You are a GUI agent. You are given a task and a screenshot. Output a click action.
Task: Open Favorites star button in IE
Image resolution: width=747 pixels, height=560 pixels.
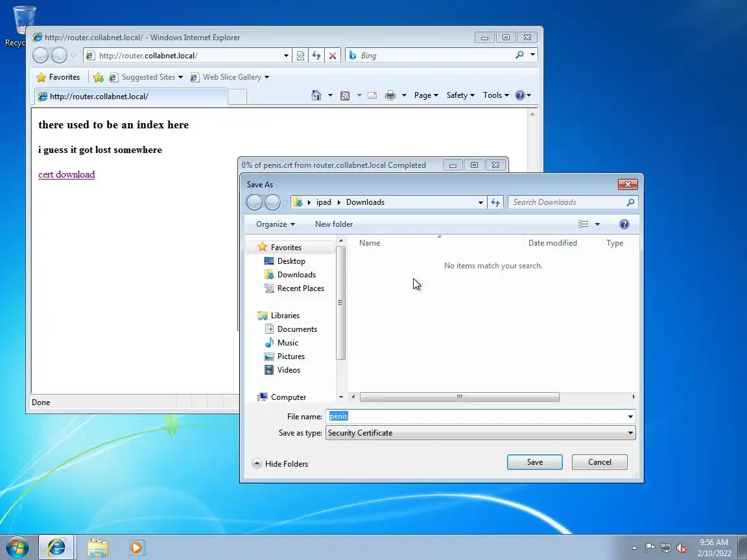coord(58,77)
